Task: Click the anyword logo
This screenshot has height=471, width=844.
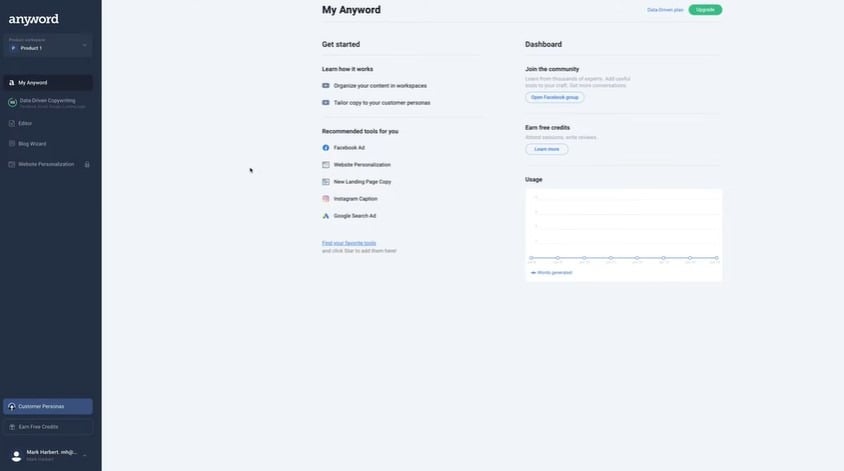Action: point(33,19)
